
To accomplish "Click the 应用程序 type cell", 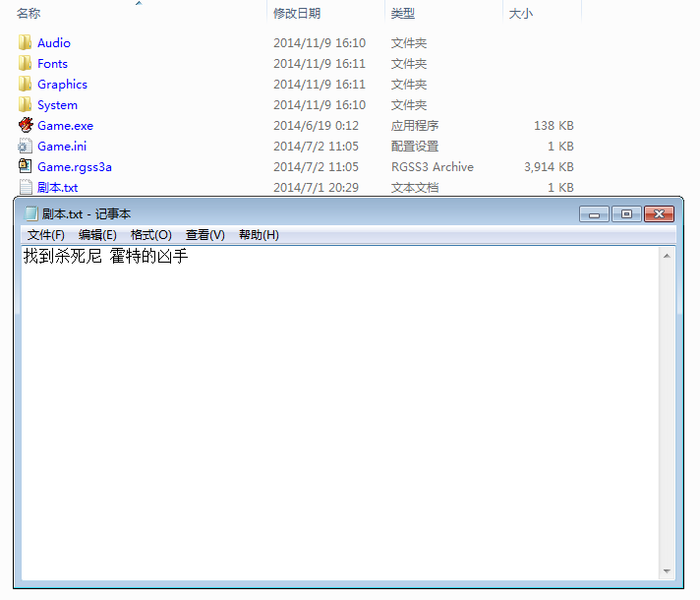I will [415, 126].
